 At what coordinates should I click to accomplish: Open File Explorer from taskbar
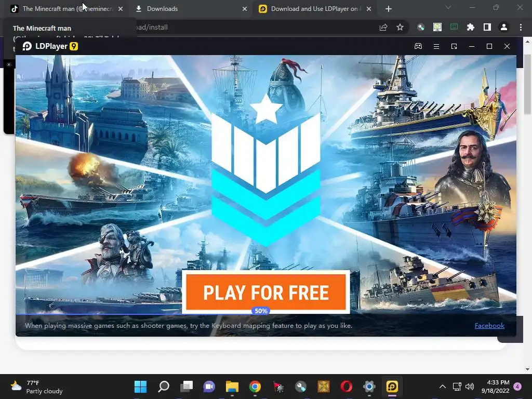[232, 387]
